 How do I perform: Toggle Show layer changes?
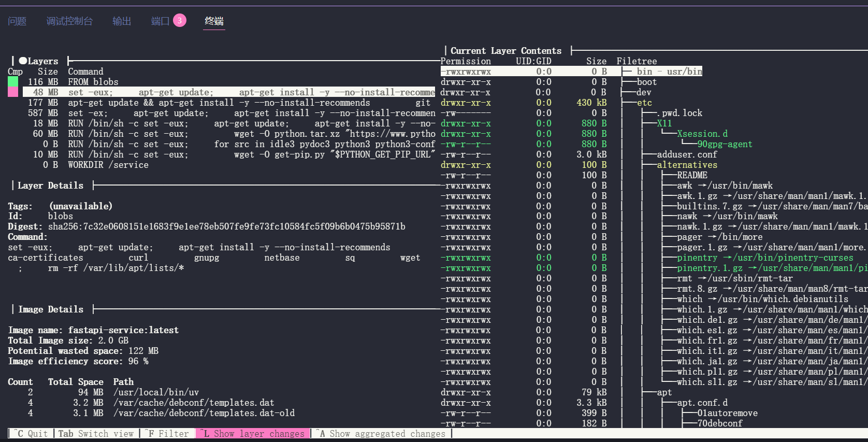click(x=253, y=434)
